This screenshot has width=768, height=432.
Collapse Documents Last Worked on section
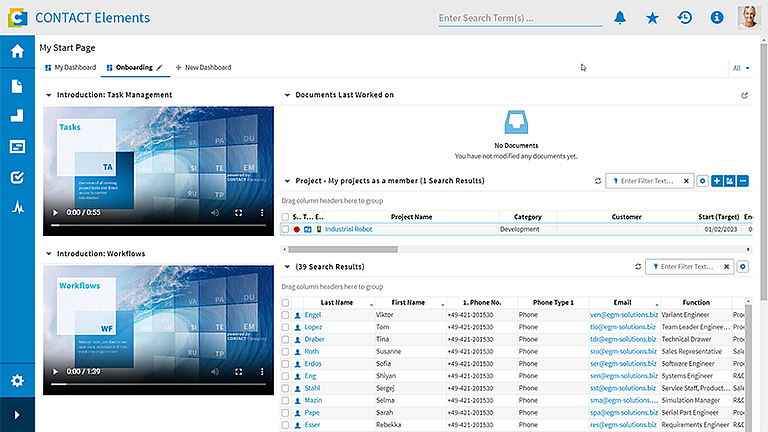point(287,95)
